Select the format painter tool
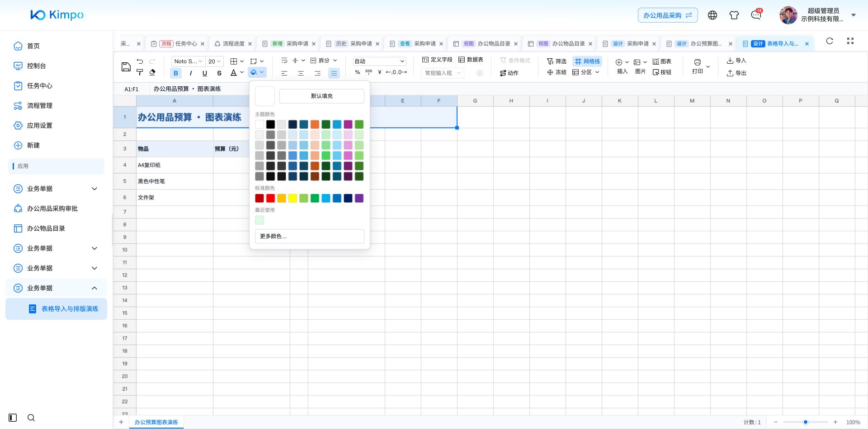 [x=140, y=72]
